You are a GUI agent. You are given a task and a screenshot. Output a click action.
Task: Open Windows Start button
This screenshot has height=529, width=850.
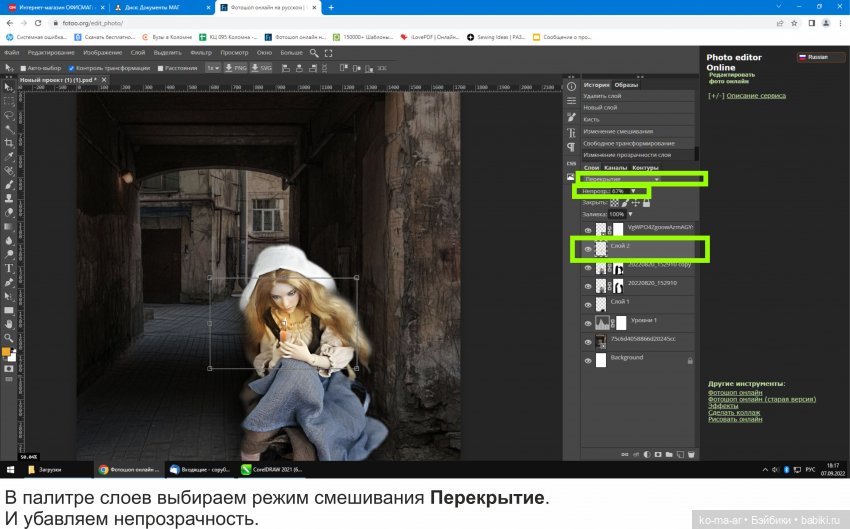tap(10, 470)
